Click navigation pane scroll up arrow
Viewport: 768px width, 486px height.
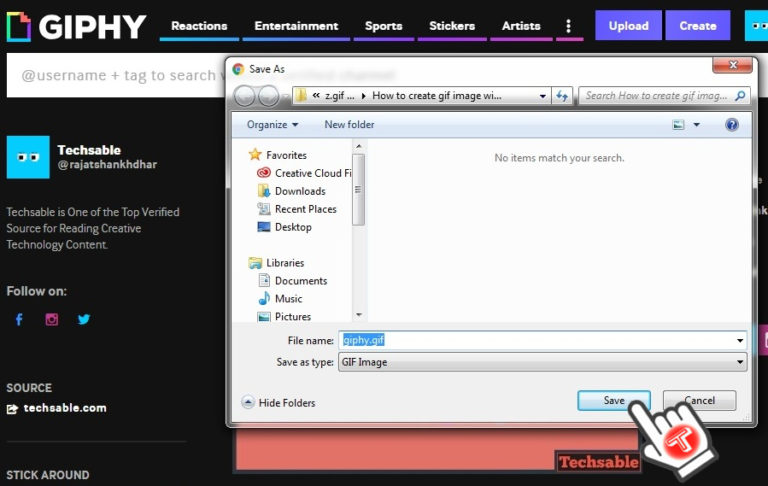pyautogui.click(x=359, y=146)
